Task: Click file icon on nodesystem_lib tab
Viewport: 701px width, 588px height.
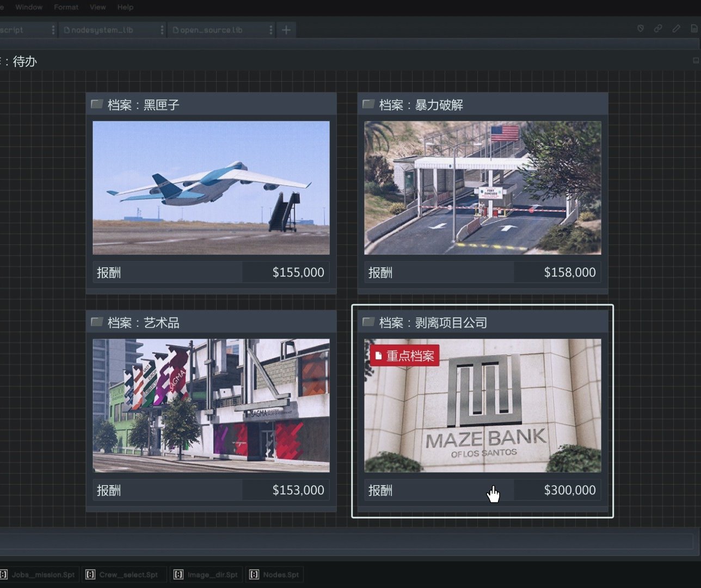Action: (x=67, y=30)
